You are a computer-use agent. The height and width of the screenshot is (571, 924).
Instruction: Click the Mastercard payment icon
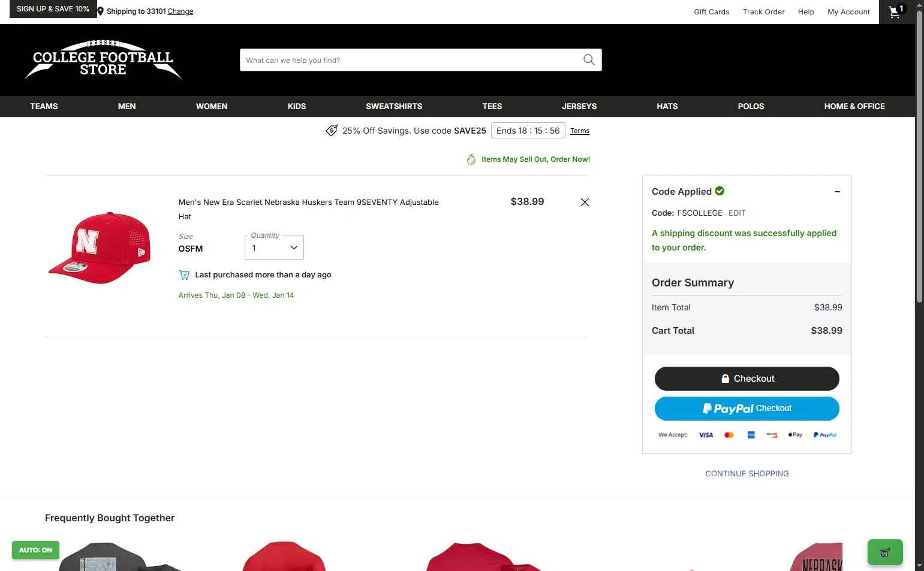coord(729,435)
